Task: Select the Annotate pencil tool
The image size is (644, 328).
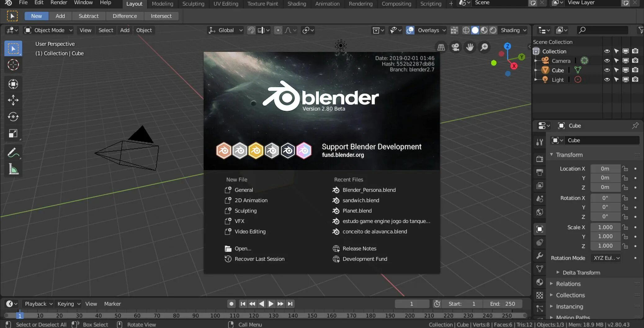Action: [13, 153]
